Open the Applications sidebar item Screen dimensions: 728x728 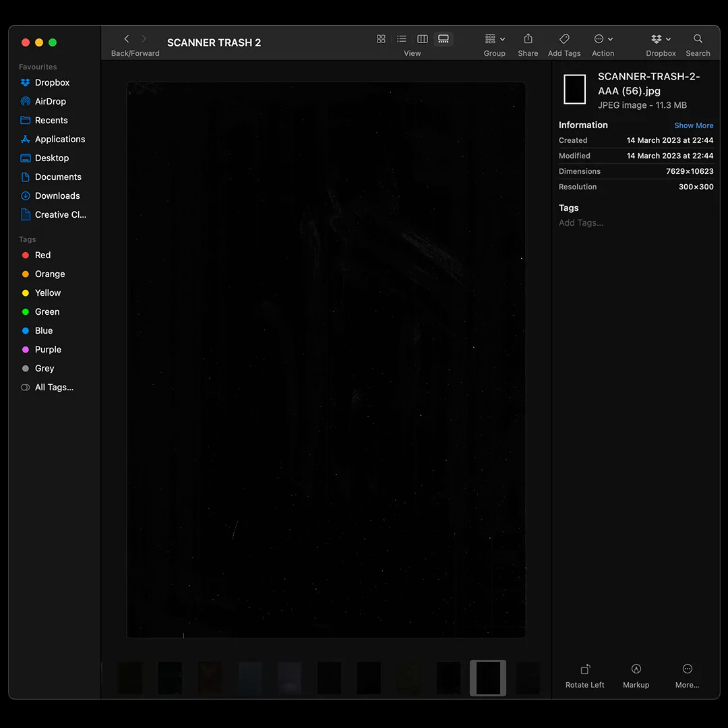pyautogui.click(x=59, y=139)
